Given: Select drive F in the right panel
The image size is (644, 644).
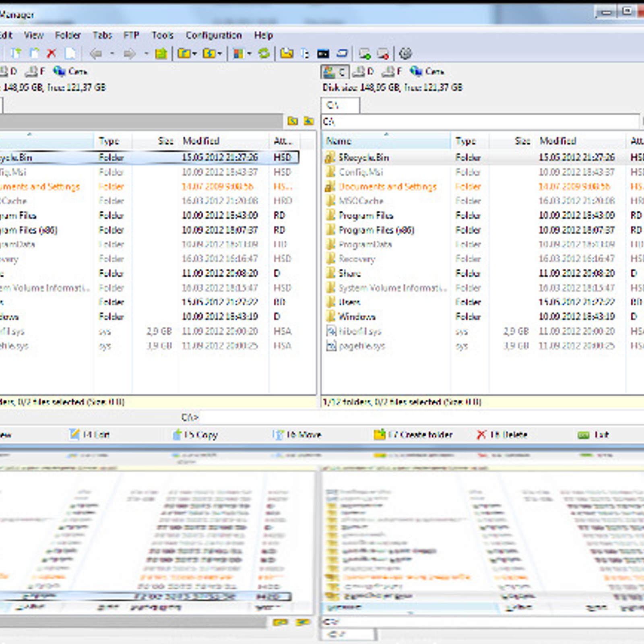Looking at the screenshot, I should pos(392,72).
